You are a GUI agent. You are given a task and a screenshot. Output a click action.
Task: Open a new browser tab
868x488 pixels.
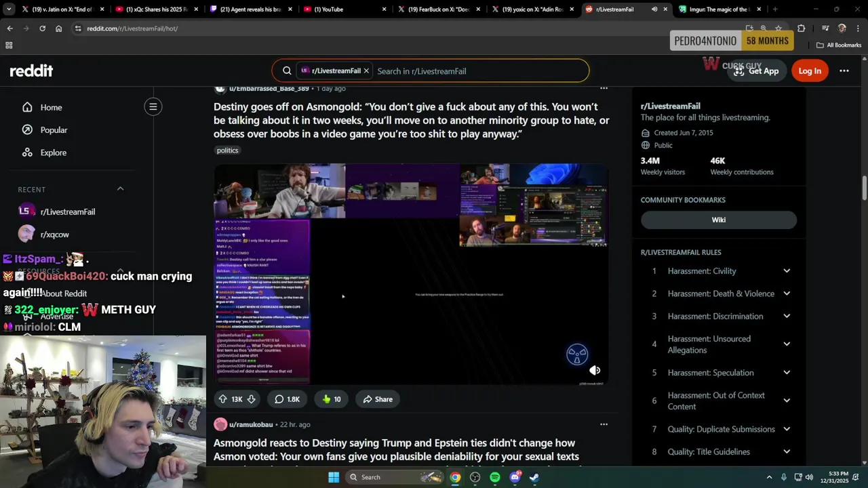point(775,9)
